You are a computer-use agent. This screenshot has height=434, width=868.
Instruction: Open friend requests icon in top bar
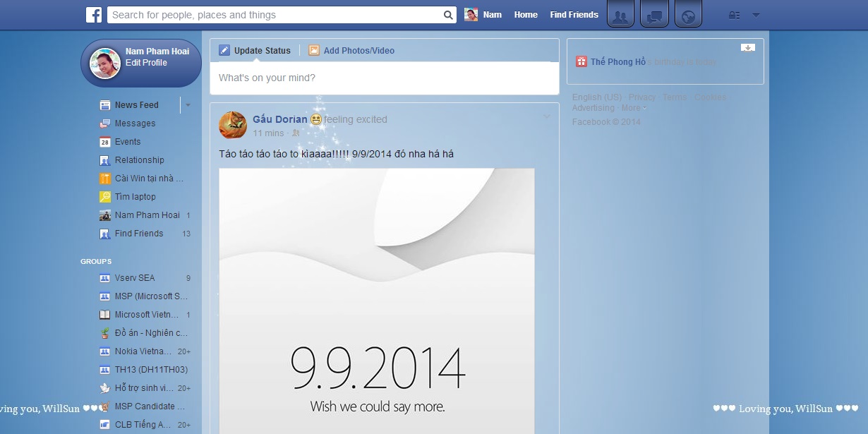620,15
